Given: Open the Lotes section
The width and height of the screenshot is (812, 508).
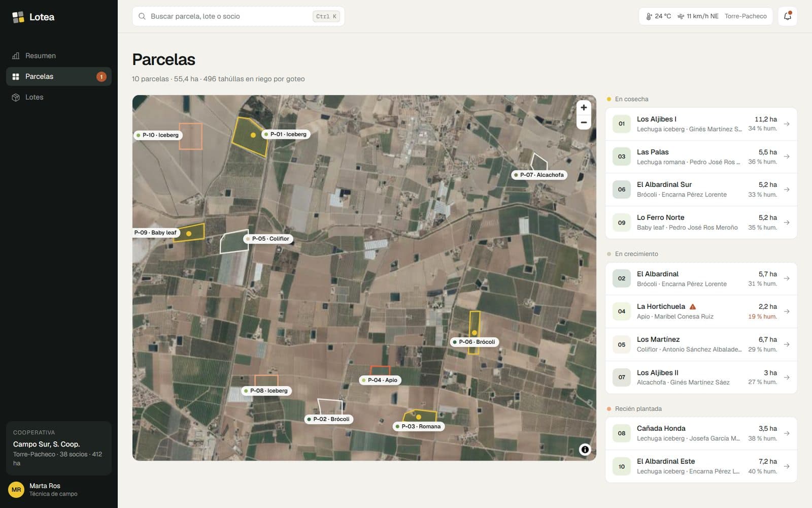Looking at the screenshot, I should [59, 98].
